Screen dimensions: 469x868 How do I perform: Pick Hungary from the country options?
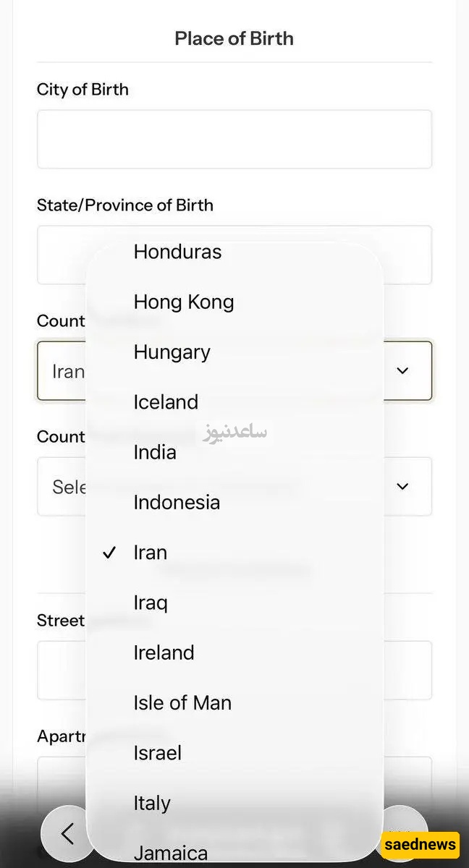point(172,352)
